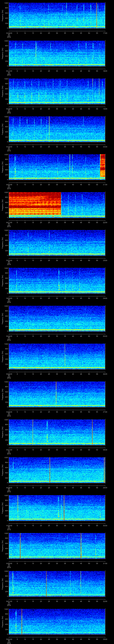Click the vertical spike in the 8:25:00 spectrogram
Screen dimensions: 114x644
coord(65,355)
